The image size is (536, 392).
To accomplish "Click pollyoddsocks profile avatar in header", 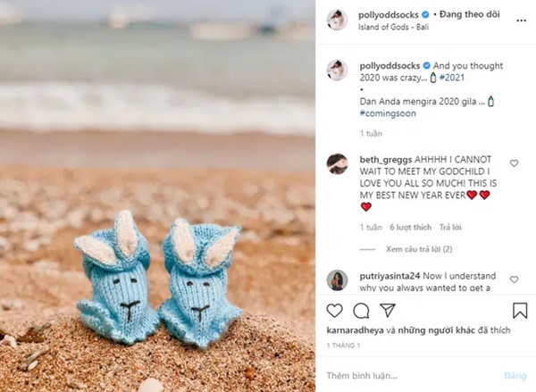I will coord(337,21).
